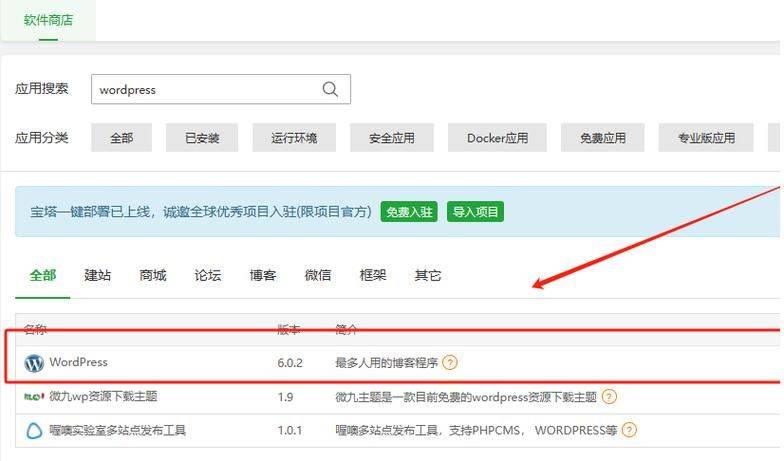Filter by 安全应用 category
Image resolution: width=784 pixels, height=461 pixels.
click(392, 138)
